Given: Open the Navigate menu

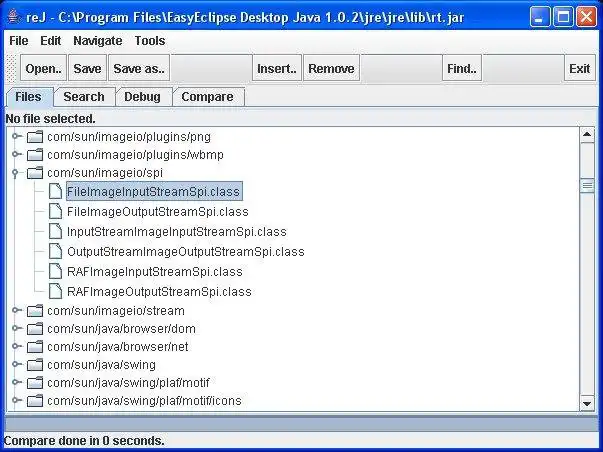Looking at the screenshot, I should pyautogui.click(x=98, y=41).
